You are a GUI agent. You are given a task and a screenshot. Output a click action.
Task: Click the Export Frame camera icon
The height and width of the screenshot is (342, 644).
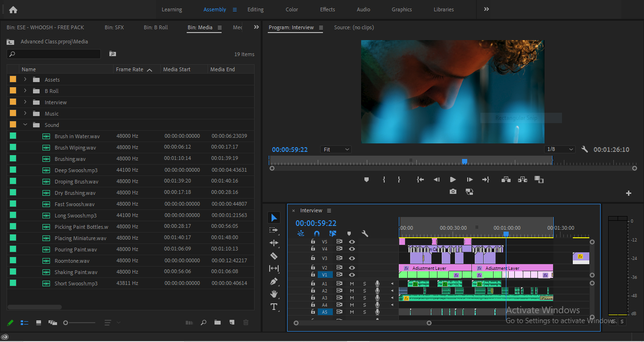pos(453,192)
